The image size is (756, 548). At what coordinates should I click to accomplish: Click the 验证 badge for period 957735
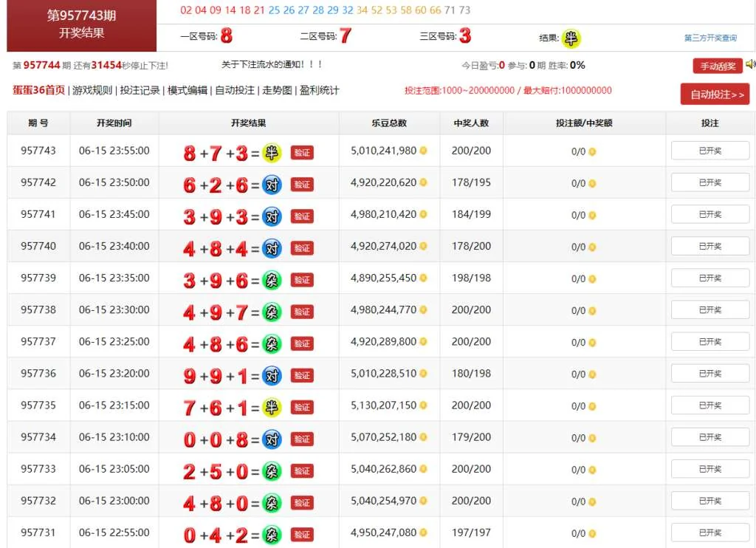click(302, 407)
